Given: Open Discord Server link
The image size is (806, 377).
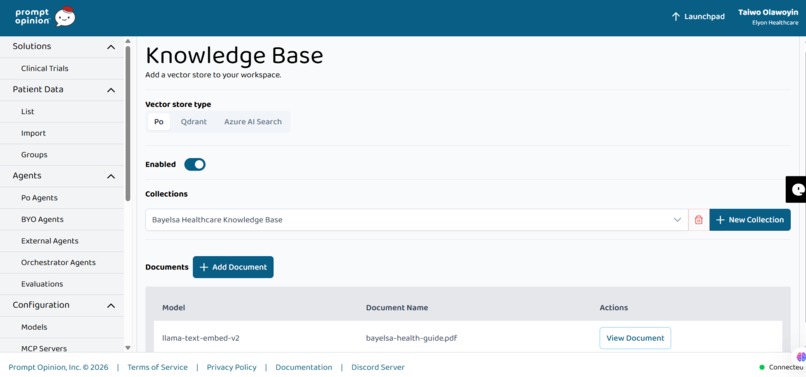Looking at the screenshot, I should coord(378,367).
